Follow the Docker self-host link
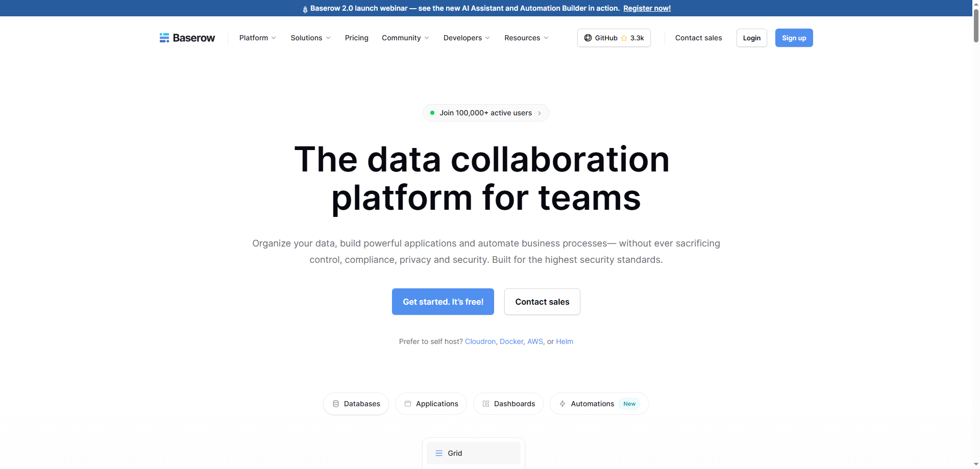980x469 pixels. (511, 341)
